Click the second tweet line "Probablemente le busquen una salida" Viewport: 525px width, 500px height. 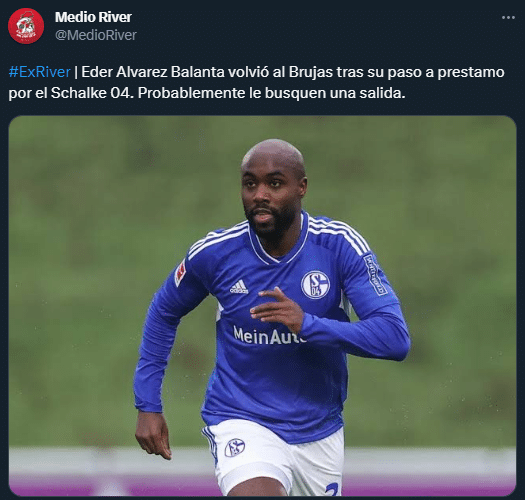[x=272, y=93]
